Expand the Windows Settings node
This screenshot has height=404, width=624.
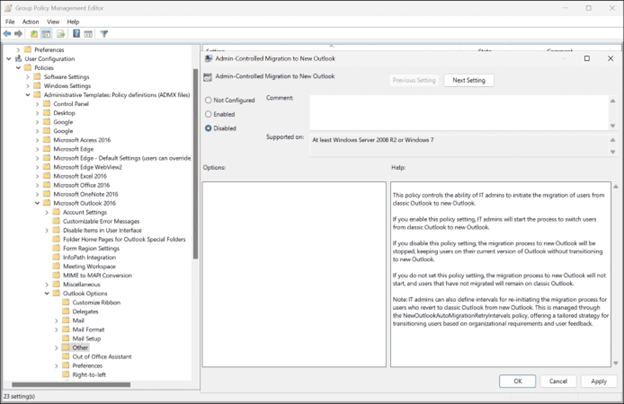point(28,86)
